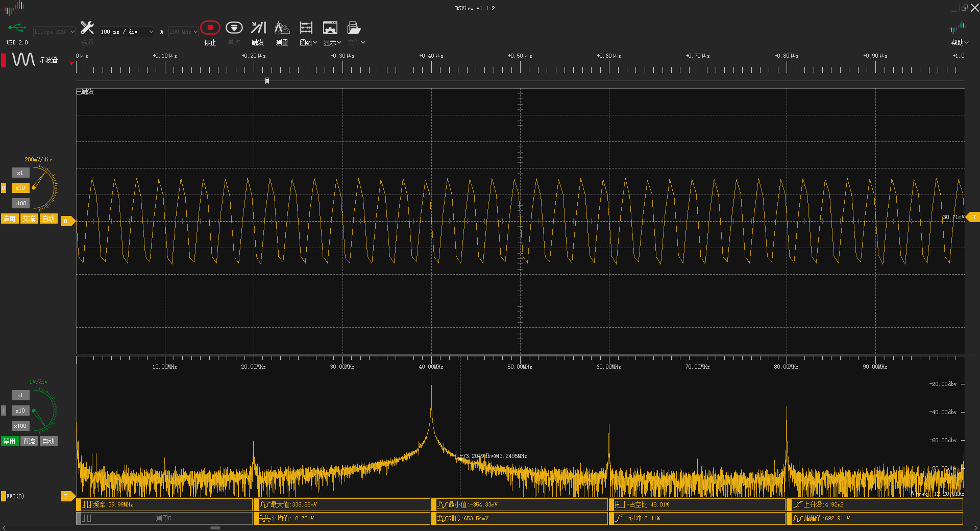Image resolution: width=980 pixels, height=531 pixels.
Task: Click the red mode selector arrow below 示波器
Action: [71, 64]
